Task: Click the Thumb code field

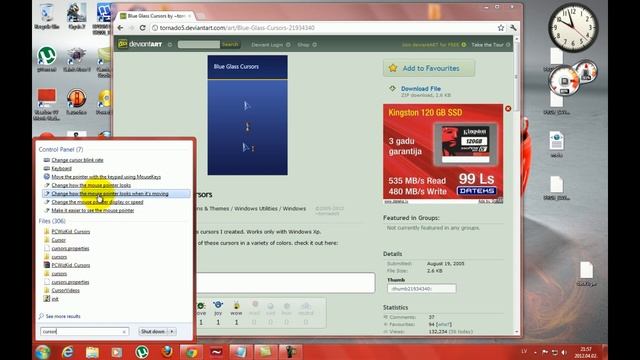Action: coord(422,289)
